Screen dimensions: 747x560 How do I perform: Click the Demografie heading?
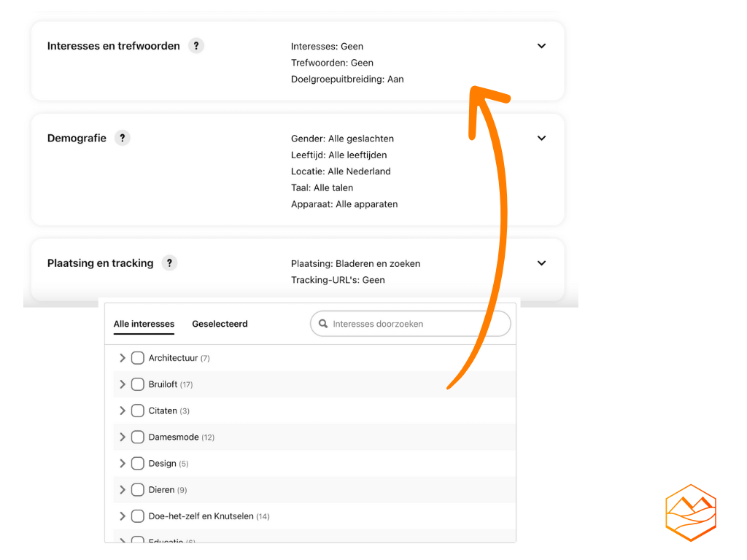77,138
